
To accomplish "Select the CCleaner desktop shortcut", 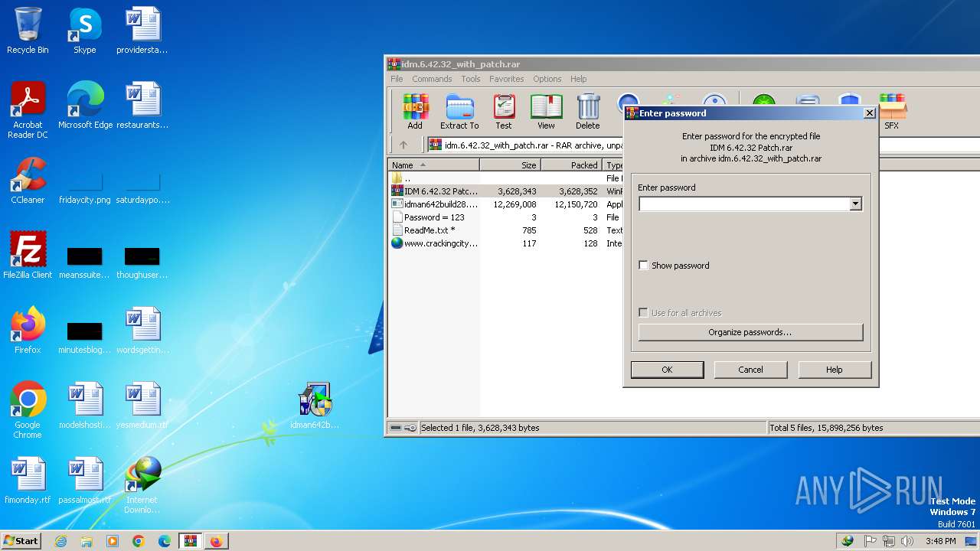I will pos(28,181).
